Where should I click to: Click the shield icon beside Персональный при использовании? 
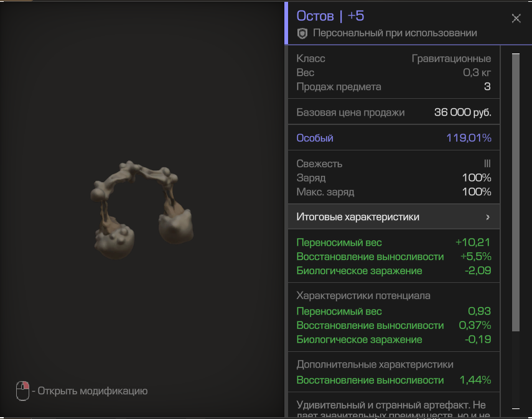pyautogui.click(x=302, y=33)
